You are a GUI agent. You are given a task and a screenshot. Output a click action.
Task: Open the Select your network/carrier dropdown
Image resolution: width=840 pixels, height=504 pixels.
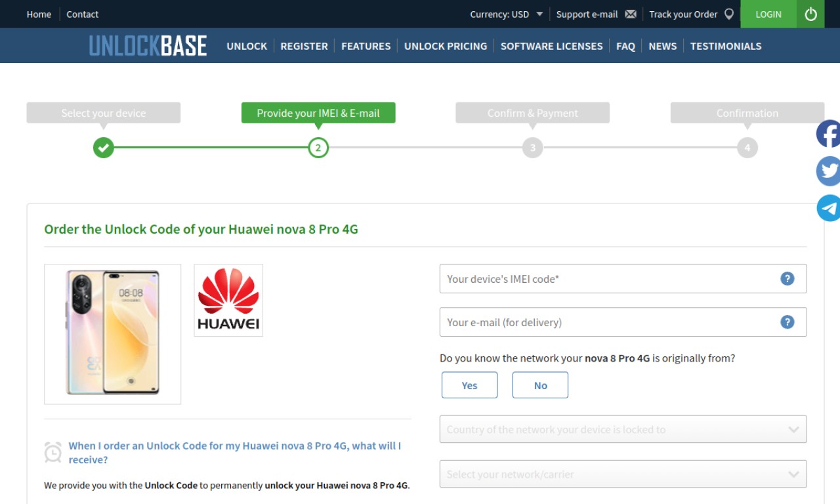coord(623,474)
